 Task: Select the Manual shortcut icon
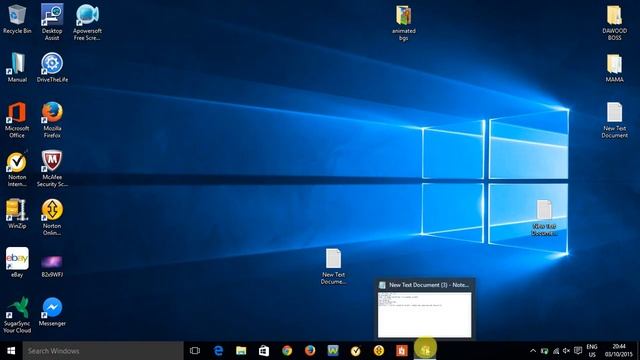(17, 68)
